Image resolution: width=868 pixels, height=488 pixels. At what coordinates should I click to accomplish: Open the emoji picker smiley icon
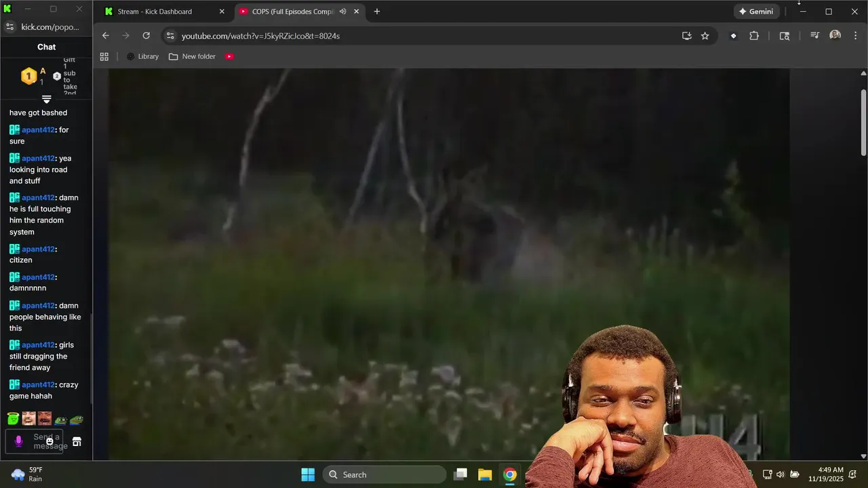pyautogui.click(x=50, y=441)
